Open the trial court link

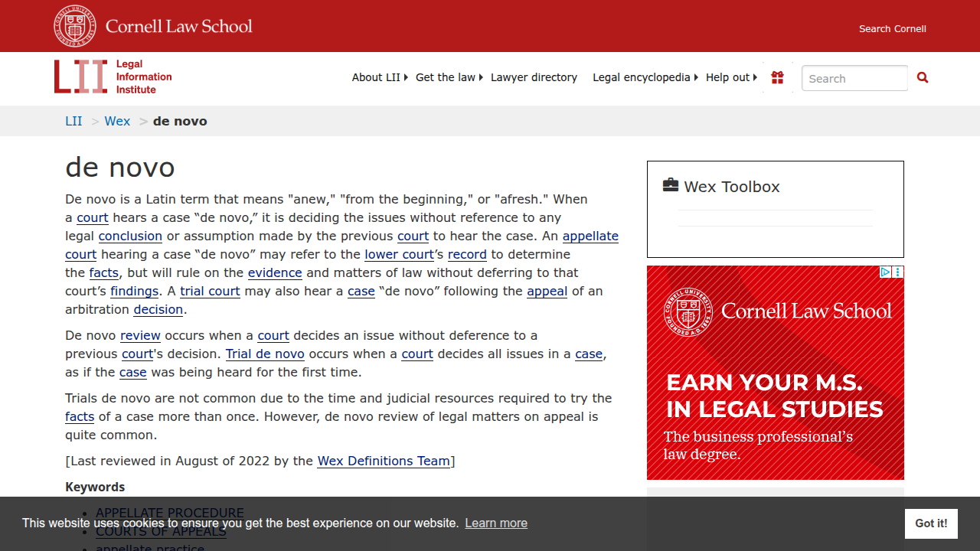[210, 291]
